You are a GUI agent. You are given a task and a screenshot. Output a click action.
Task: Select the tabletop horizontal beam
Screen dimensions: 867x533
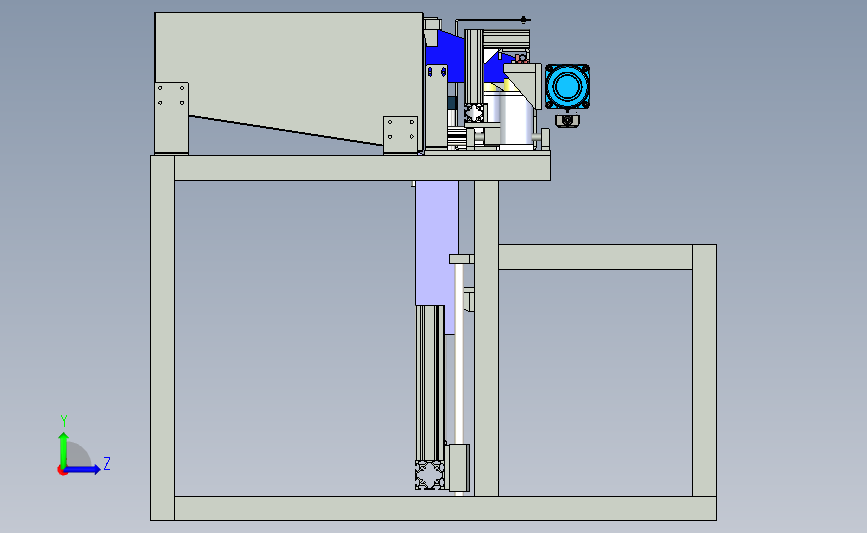(362, 168)
